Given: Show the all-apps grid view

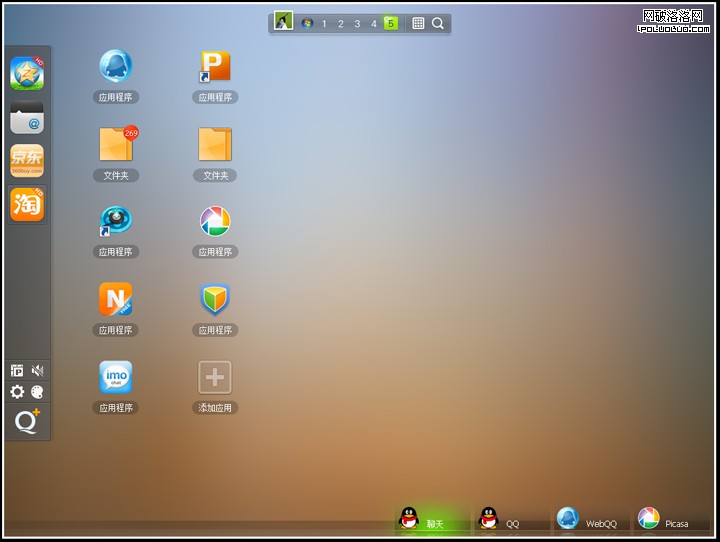Looking at the screenshot, I should tap(418, 23).
